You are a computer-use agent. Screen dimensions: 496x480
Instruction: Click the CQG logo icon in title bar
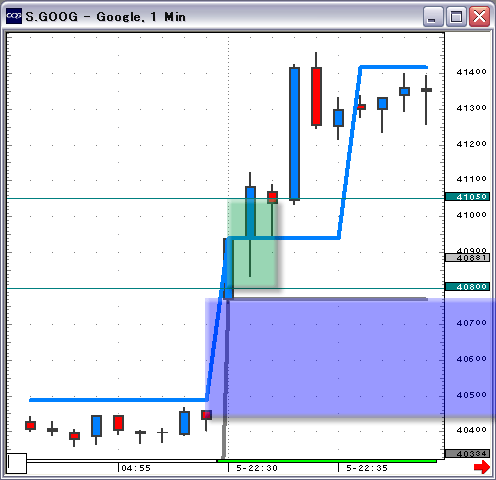tap(14, 16)
